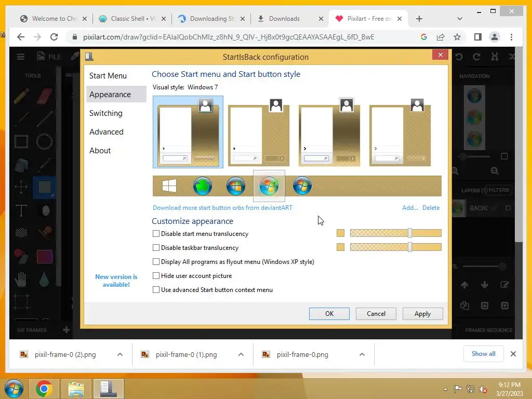Enable Disable start menu translucency checkbox

[x=156, y=233]
